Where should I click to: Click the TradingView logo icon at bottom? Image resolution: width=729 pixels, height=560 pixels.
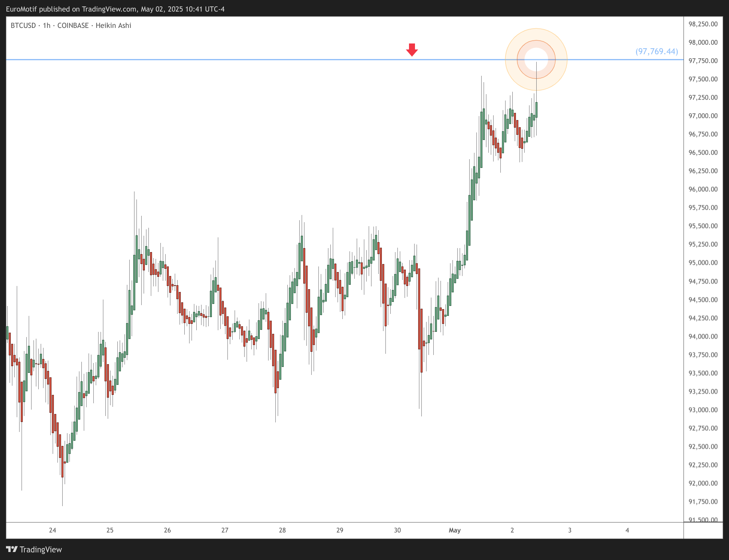click(12, 549)
